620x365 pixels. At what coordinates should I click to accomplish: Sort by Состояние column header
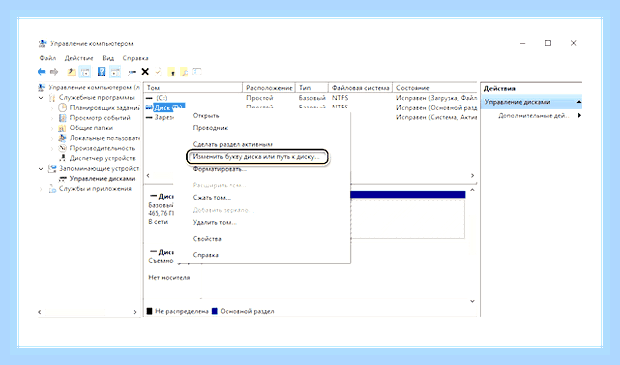435,88
